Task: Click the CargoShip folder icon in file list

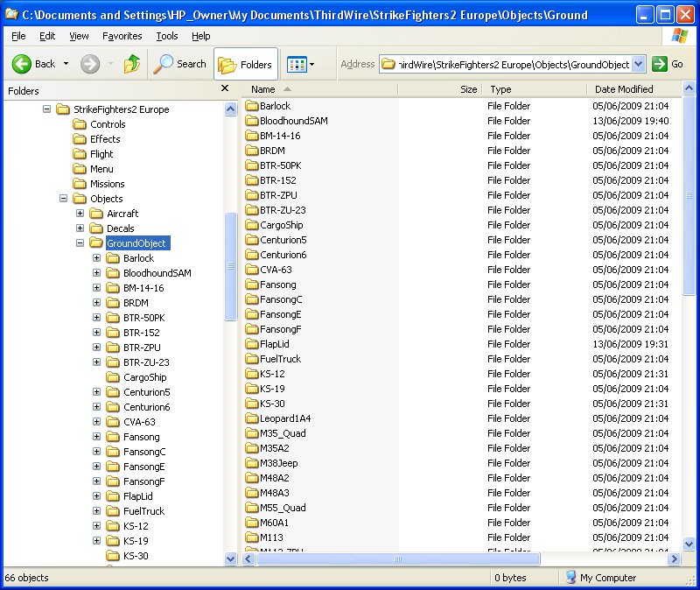Action: tap(252, 225)
